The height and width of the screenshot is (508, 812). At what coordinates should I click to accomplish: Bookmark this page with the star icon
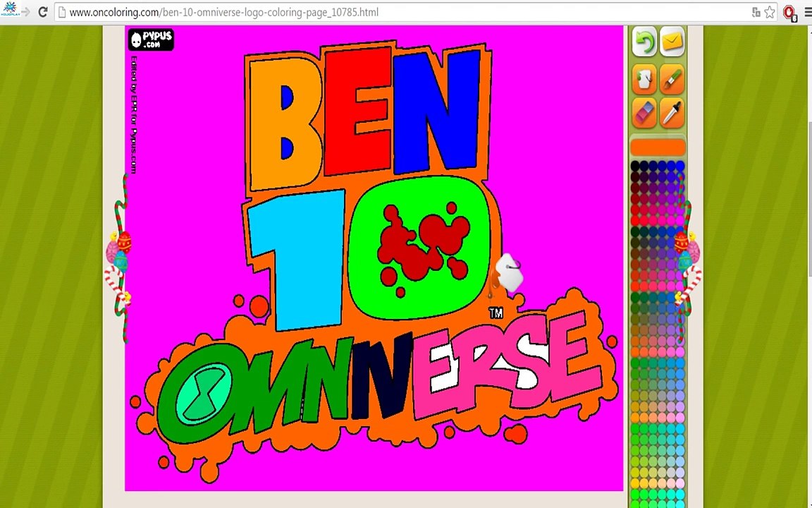[770, 12]
